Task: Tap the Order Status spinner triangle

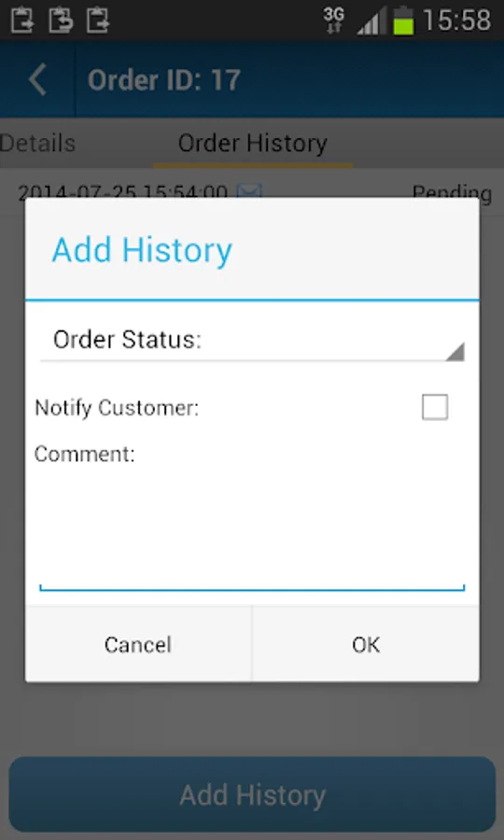Action: (x=455, y=352)
